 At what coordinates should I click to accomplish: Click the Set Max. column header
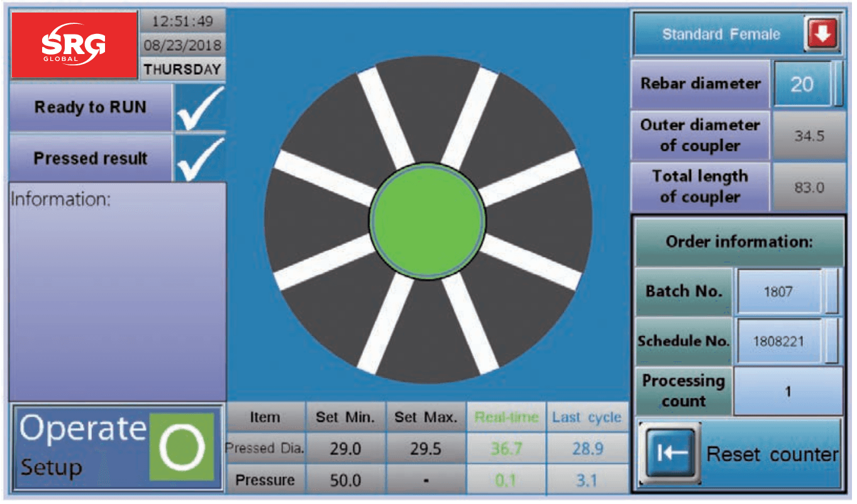[x=426, y=417]
